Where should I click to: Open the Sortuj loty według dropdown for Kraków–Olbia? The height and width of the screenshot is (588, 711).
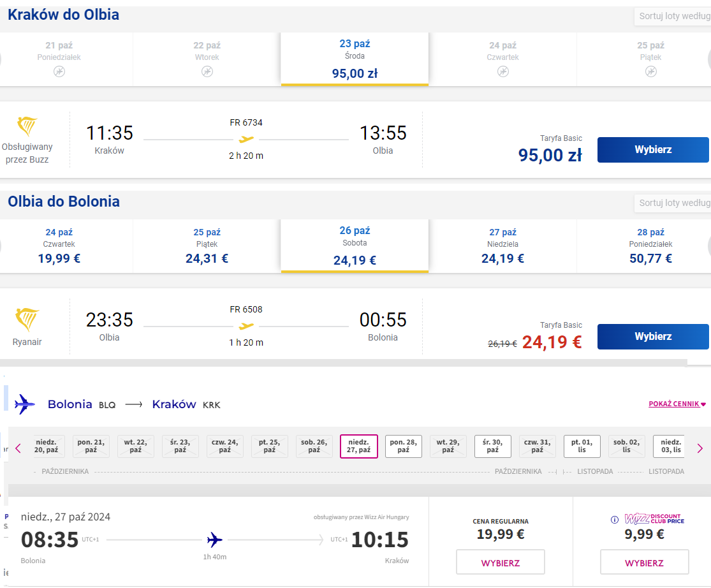click(673, 17)
